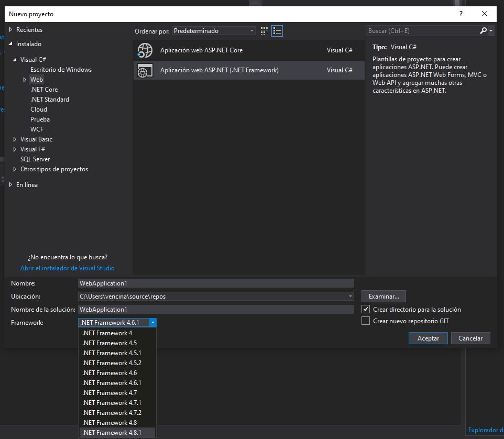This screenshot has width=504, height=439.
Task: Click the Aceptar button
Action: [x=428, y=338]
